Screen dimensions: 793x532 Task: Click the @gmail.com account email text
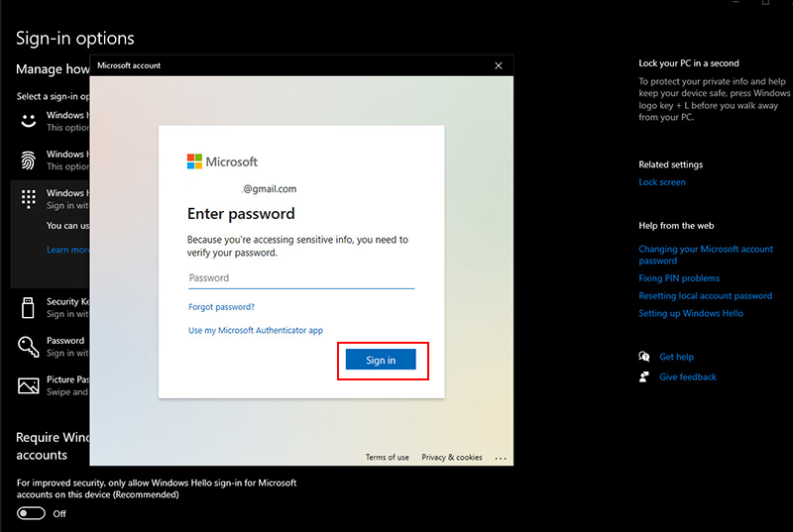coord(269,189)
